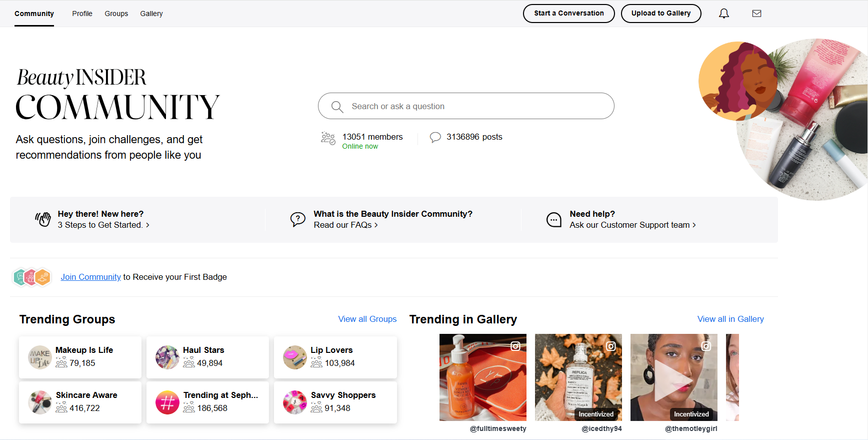
Task: Click View all Groups link
Action: click(x=367, y=319)
